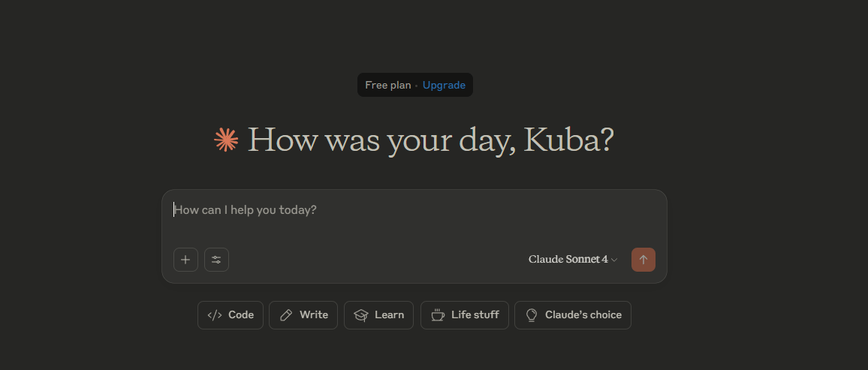
Task: Open the search and tools sliders icon
Action: [x=216, y=260]
